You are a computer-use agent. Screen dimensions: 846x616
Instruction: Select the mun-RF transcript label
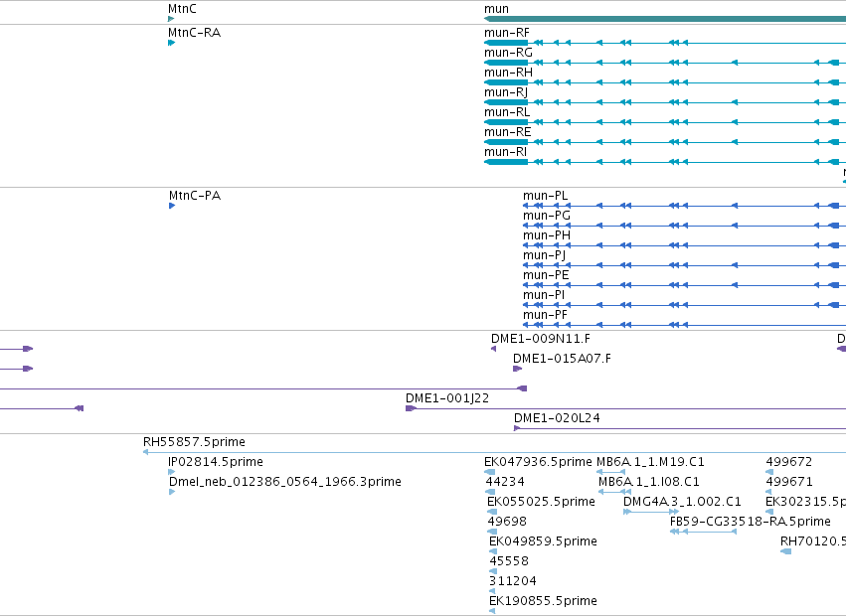[x=507, y=33]
